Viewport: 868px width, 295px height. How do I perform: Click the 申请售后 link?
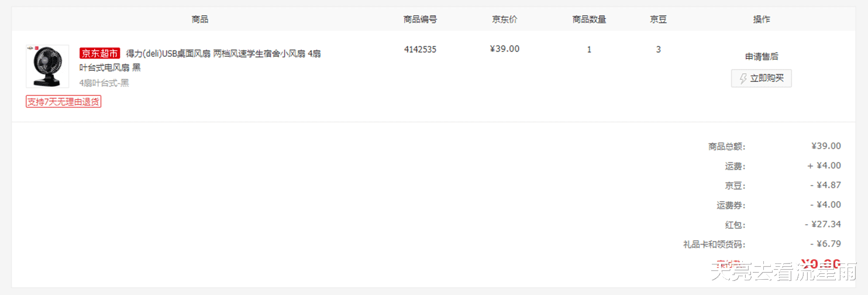761,57
